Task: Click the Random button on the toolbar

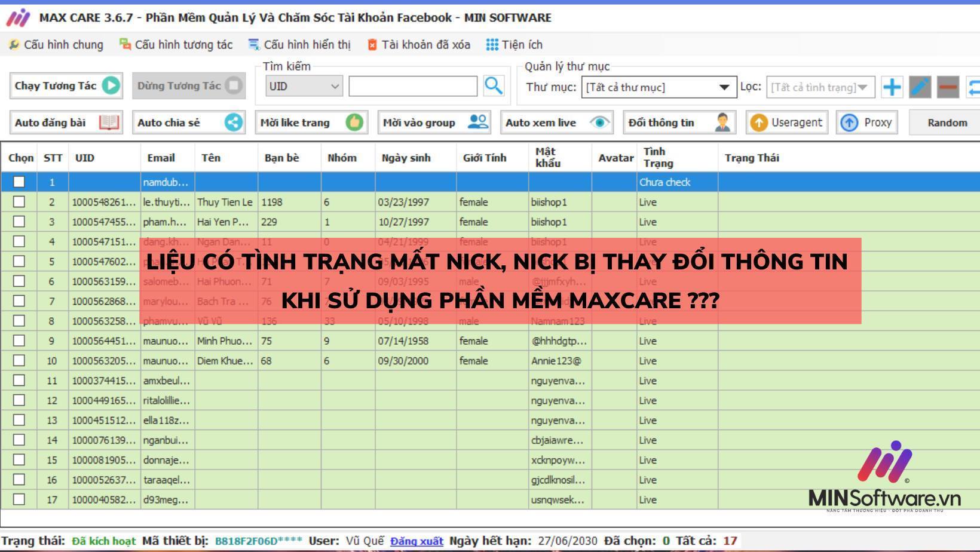Action: click(x=947, y=122)
